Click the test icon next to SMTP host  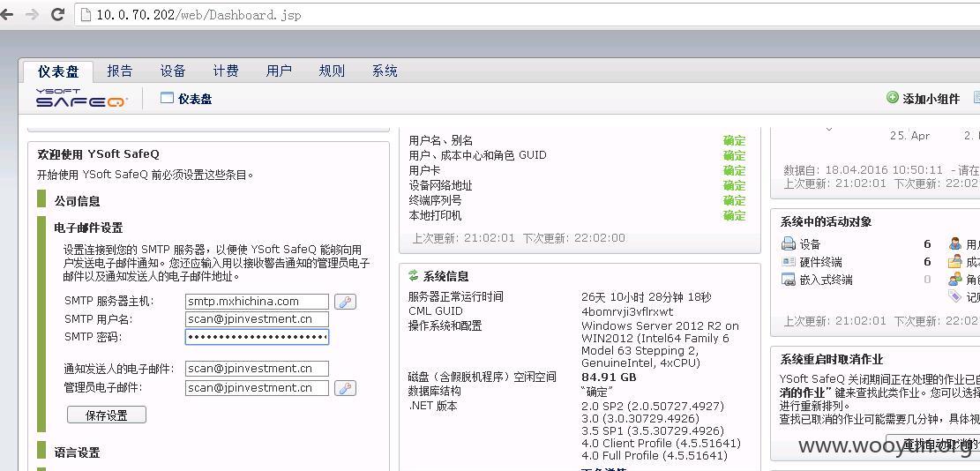(345, 302)
